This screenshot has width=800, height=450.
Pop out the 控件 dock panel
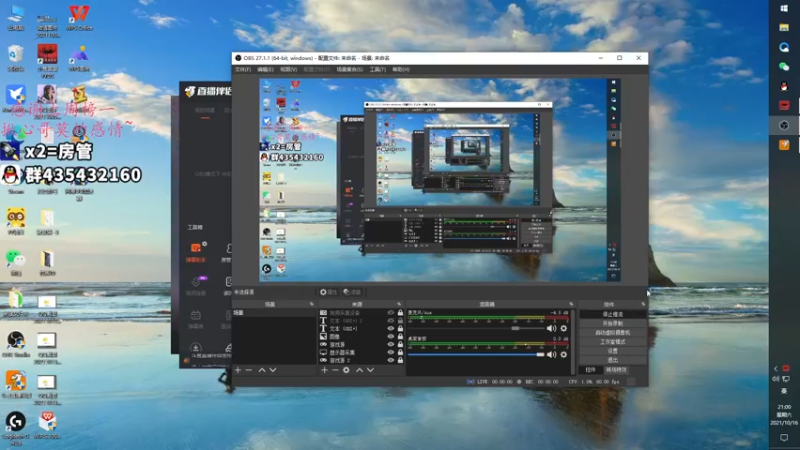coord(643,304)
